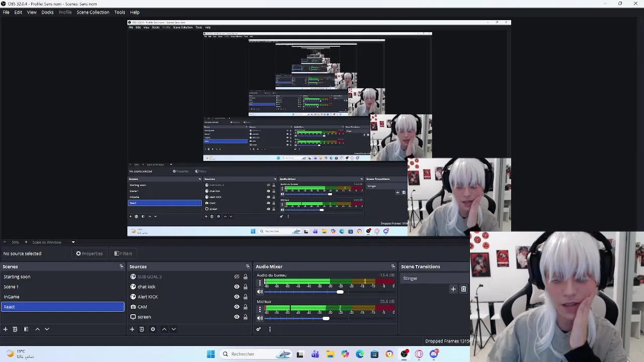Select the Scene 1 scene
This screenshot has width=644, height=362.
tap(63, 287)
